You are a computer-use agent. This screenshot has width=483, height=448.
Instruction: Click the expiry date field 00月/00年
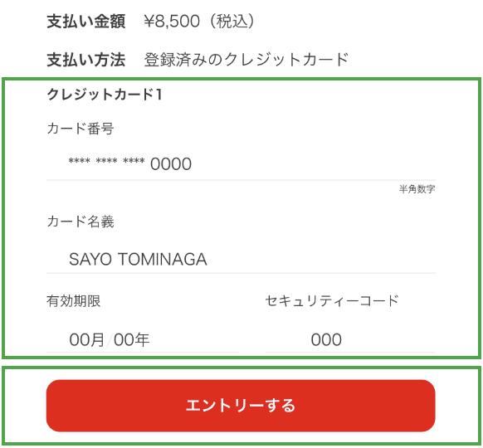[143, 339]
